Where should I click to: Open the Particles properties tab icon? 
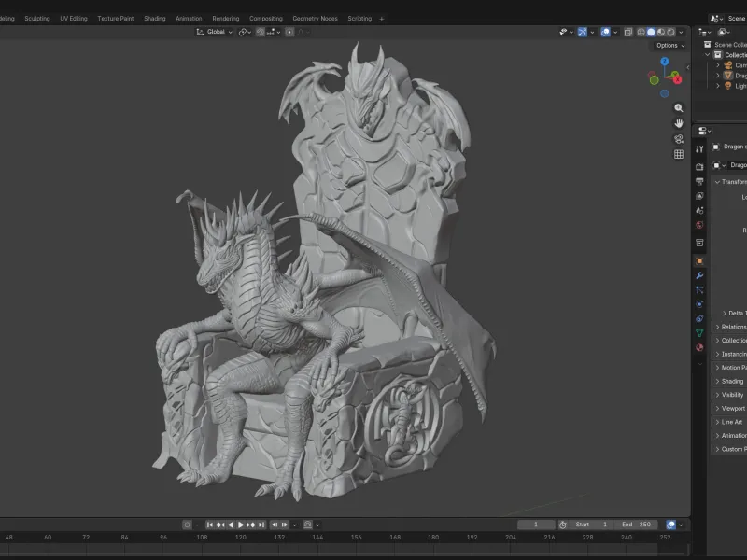(x=699, y=289)
